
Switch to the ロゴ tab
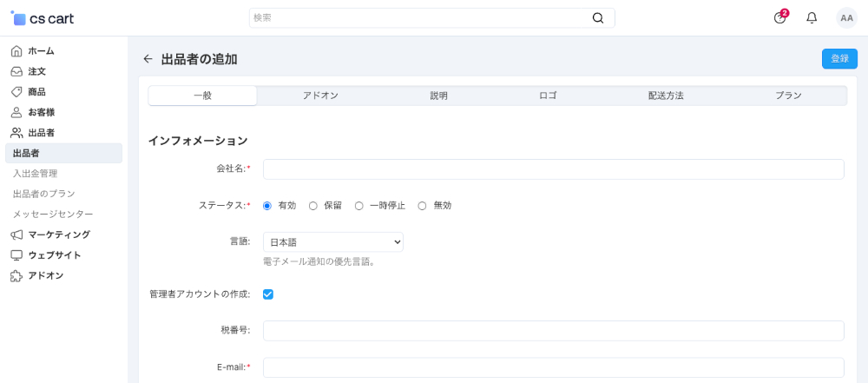(548, 96)
